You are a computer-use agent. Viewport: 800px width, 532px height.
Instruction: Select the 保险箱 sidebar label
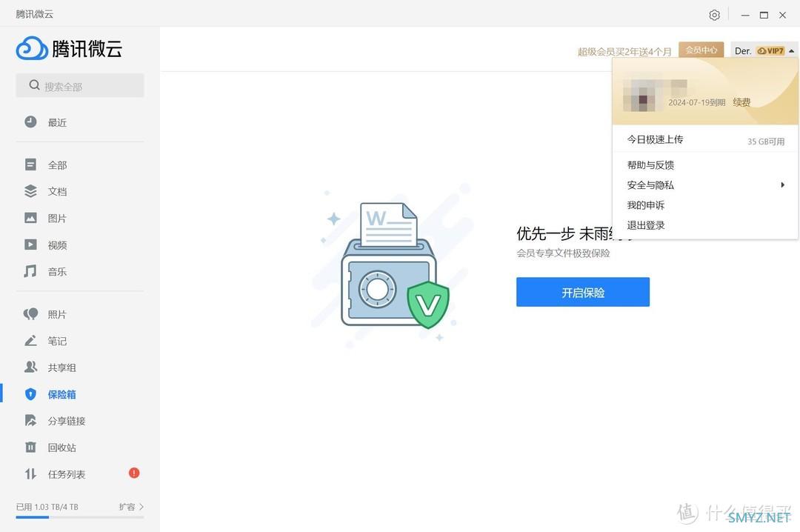pos(61,394)
